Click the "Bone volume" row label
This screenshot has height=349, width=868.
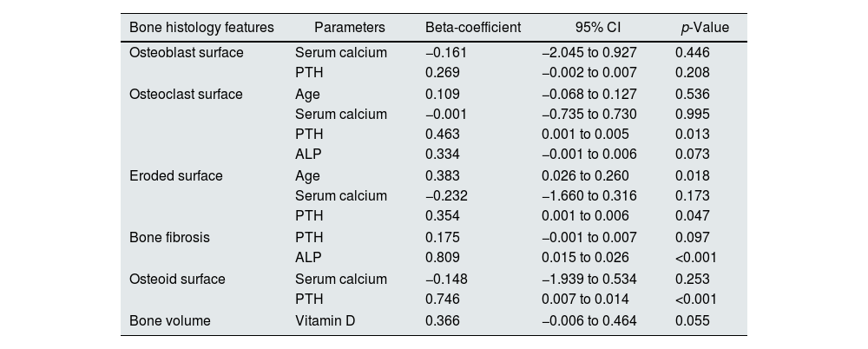(169, 320)
